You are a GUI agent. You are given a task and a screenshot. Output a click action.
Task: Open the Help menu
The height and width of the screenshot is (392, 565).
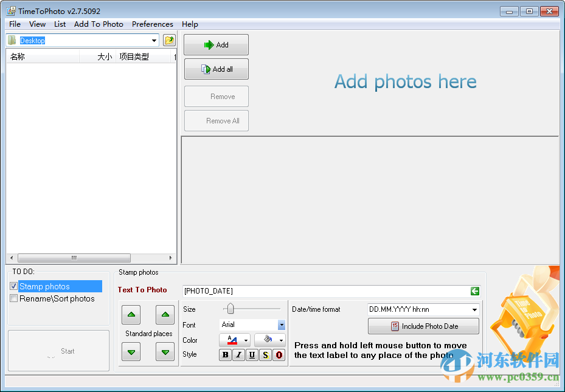(x=190, y=24)
